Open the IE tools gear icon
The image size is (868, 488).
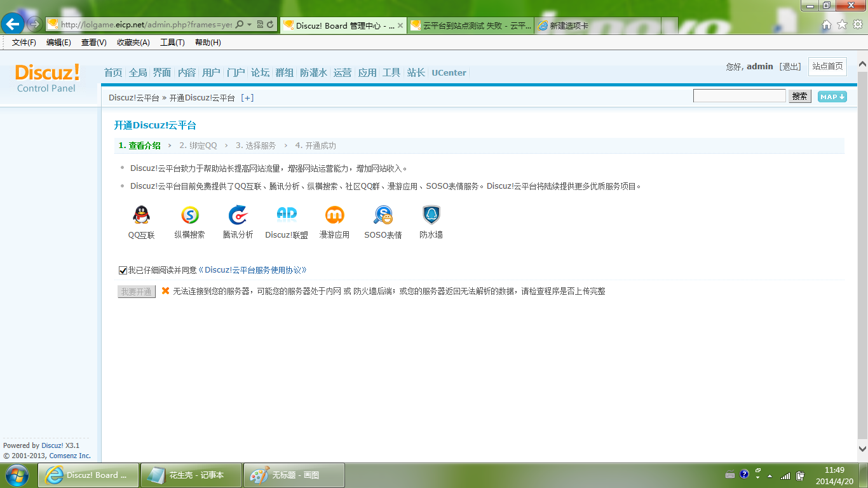point(857,25)
